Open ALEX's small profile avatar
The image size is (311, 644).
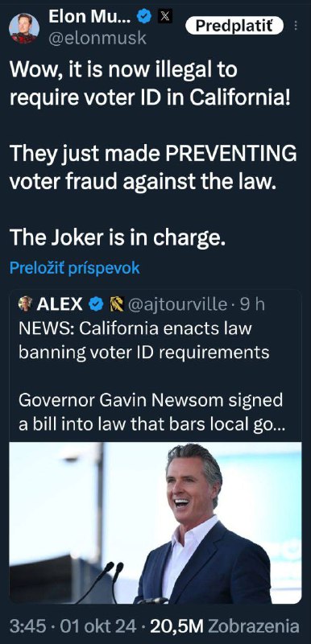(26, 303)
